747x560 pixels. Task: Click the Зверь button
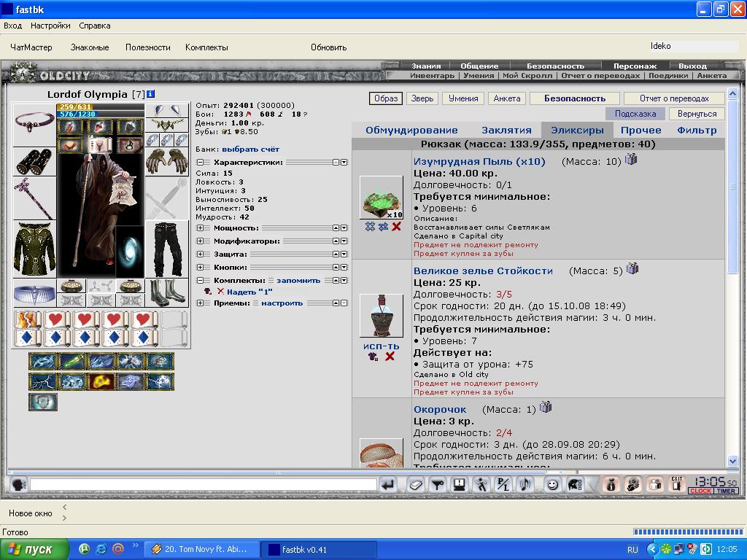point(422,98)
